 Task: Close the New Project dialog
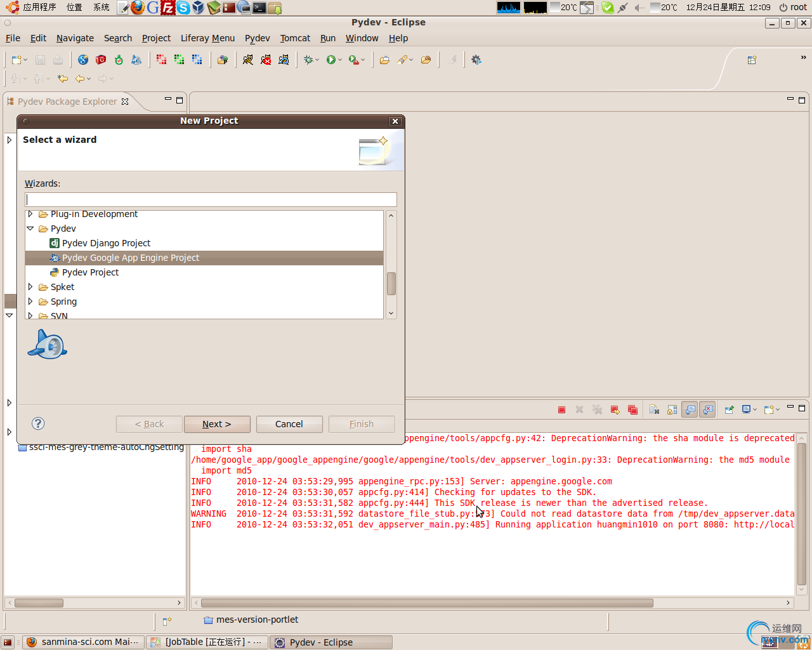(395, 121)
